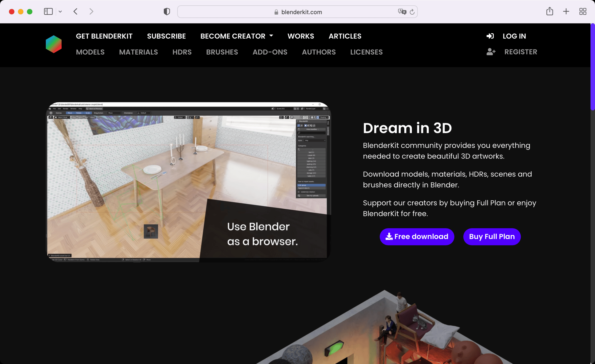
Task: Click the Free download button
Action: click(417, 236)
